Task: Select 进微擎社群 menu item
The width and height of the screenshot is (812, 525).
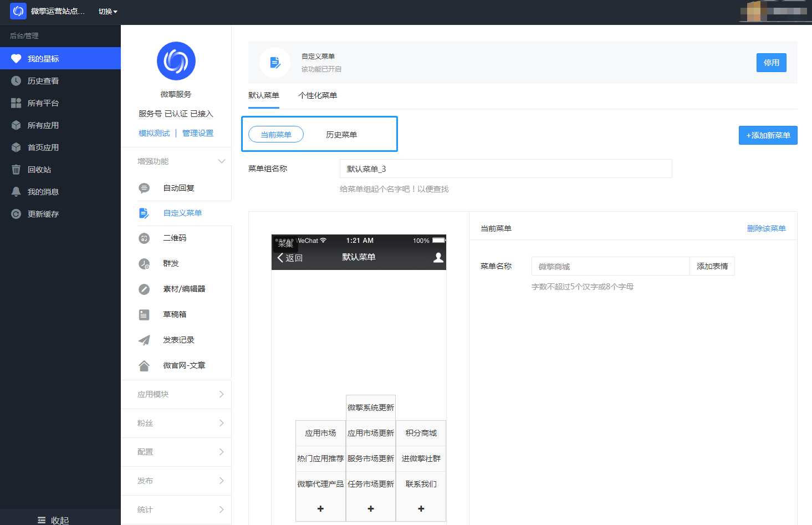Action: 421,458
